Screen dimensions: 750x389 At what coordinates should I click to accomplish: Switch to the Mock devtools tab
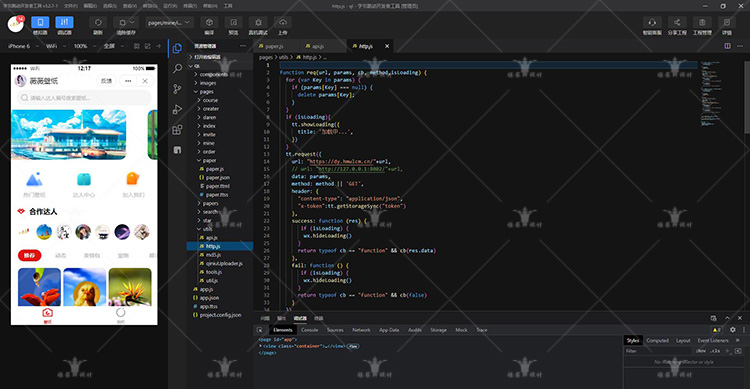pyautogui.click(x=461, y=330)
